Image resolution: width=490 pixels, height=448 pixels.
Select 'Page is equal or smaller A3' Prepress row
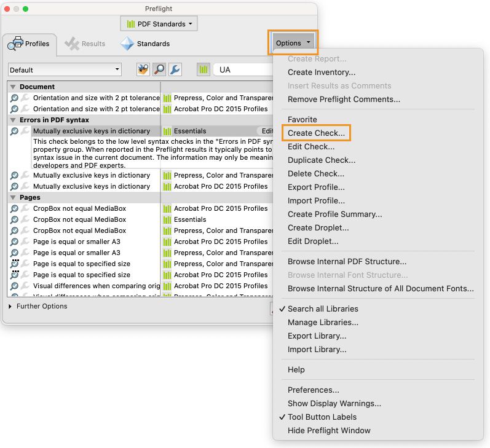tap(140, 253)
